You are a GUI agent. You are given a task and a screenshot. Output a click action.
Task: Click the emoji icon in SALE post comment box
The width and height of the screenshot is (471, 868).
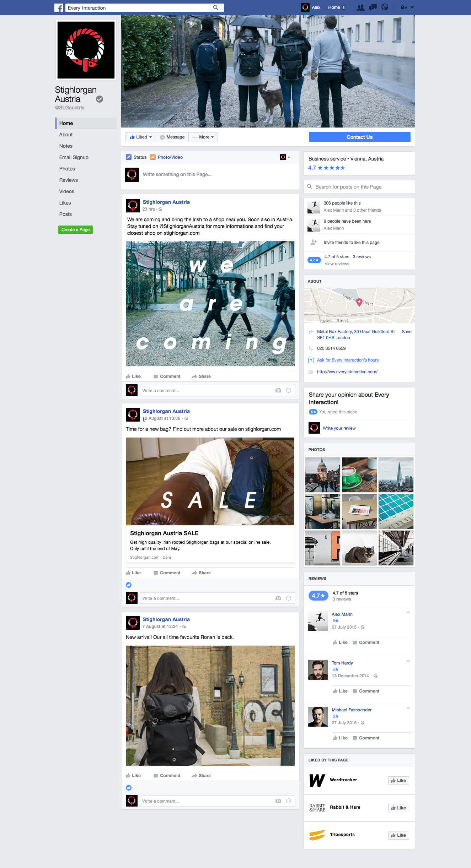coord(289,598)
